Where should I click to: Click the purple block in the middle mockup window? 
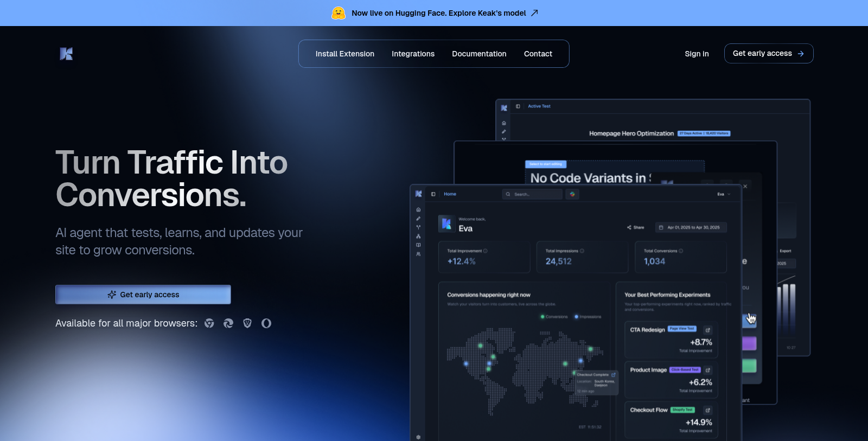click(x=749, y=343)
